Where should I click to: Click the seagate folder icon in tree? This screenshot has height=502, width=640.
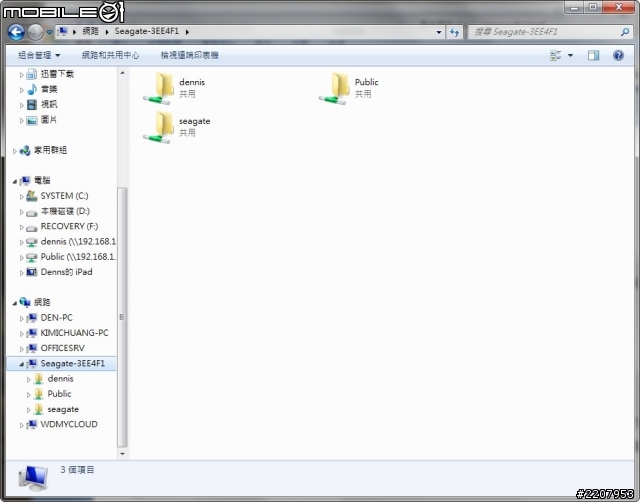tap(39, 409)
